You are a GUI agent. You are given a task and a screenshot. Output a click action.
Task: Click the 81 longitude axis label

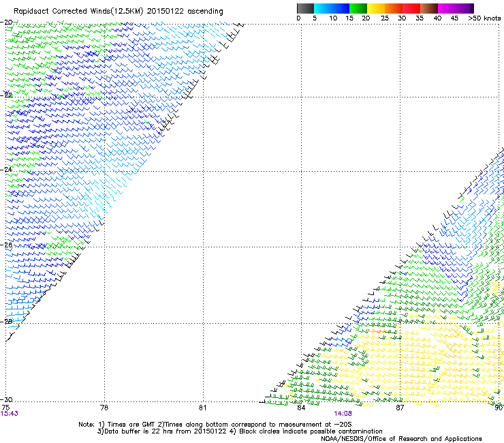coord(202,408)
